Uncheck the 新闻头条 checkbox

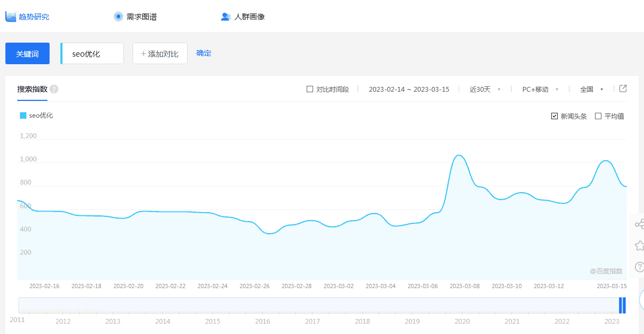[x=554, y=115]
